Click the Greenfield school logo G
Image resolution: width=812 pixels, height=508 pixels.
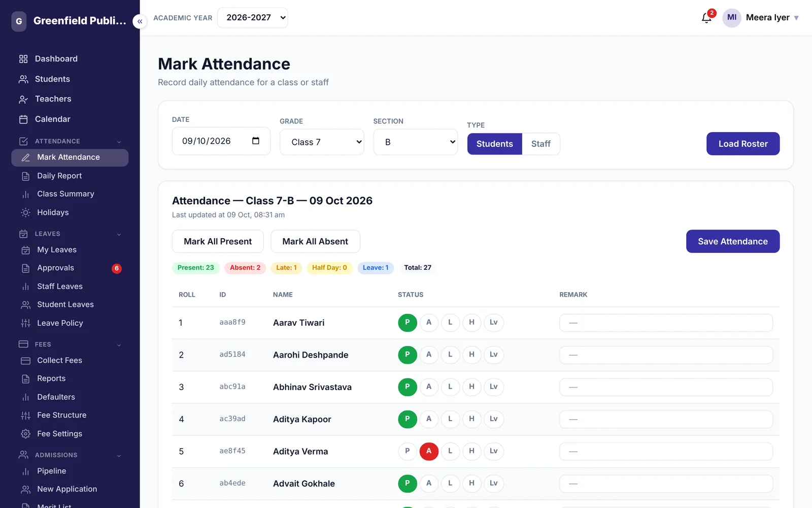tap(19, 21)
